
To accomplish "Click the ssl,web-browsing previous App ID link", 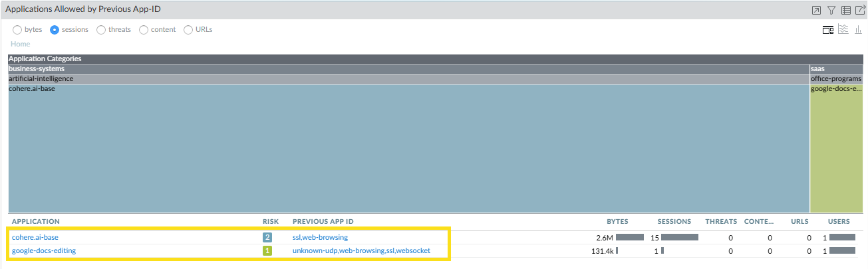I will click(x=320, y=237).
